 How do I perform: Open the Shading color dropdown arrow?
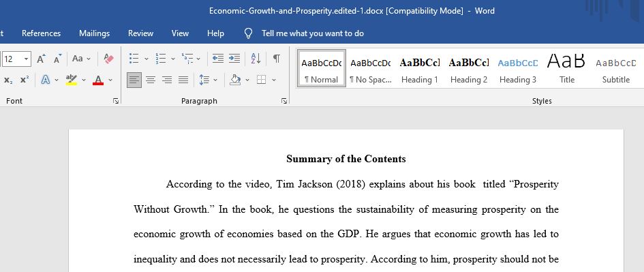click(x=247, y=80)
